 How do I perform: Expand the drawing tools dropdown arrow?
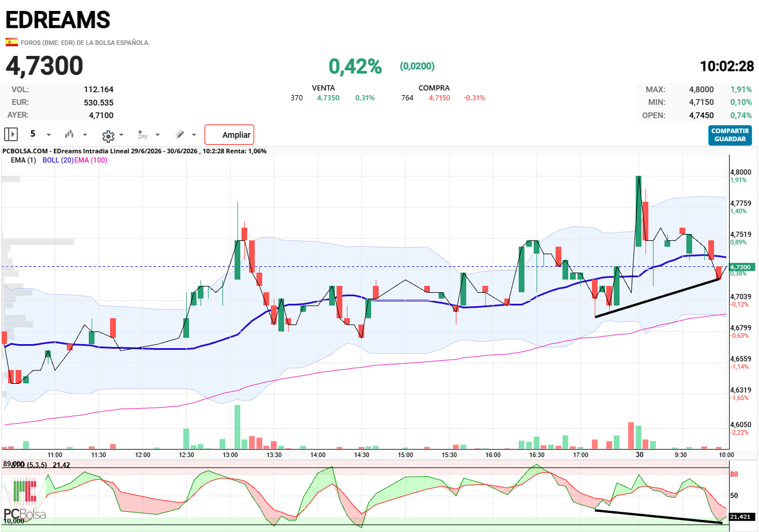tap(194, 135)
